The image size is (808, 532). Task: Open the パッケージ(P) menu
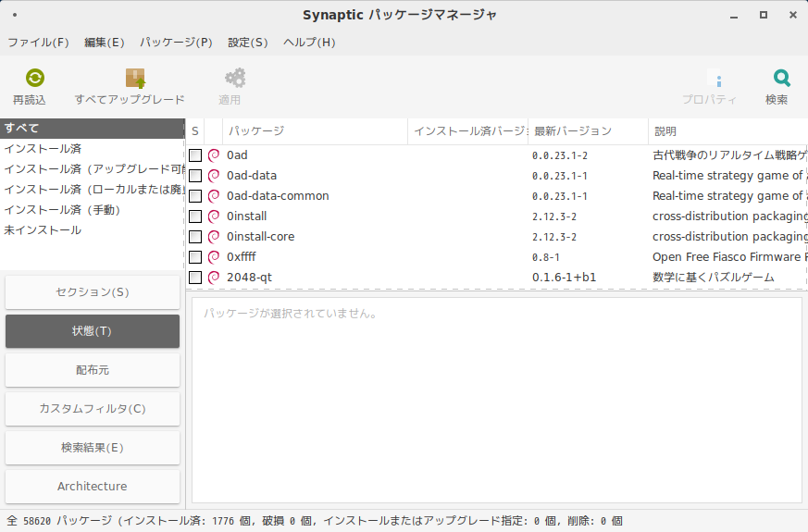point(176,43)
